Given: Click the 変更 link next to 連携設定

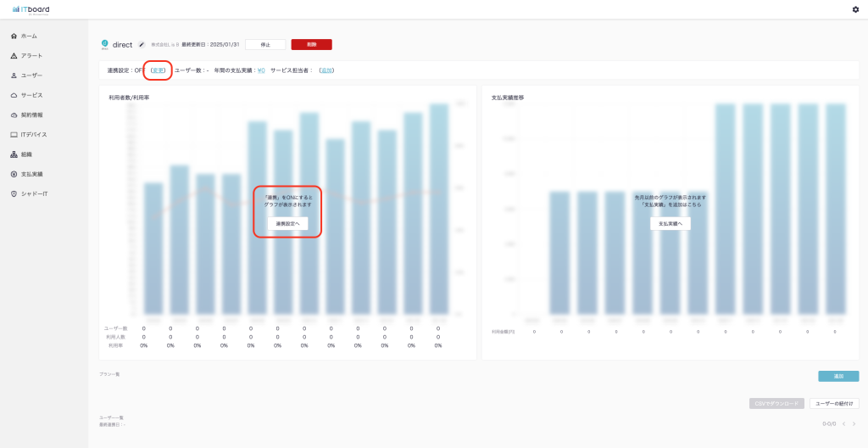Looking at the screenshot, I should pos(158,70).
